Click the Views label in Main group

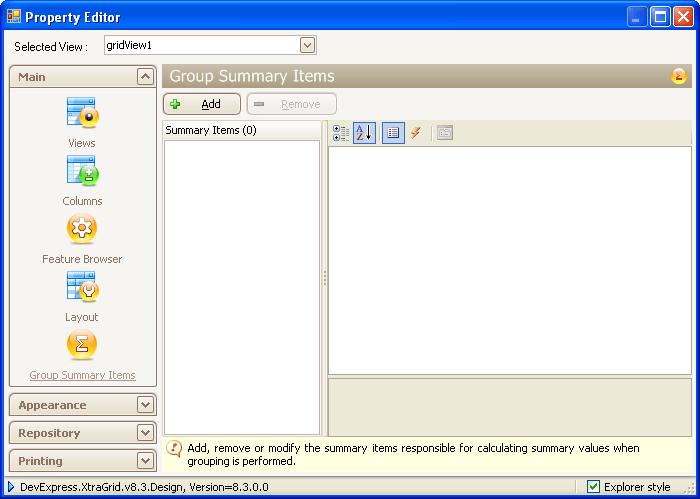pos(82,143)
